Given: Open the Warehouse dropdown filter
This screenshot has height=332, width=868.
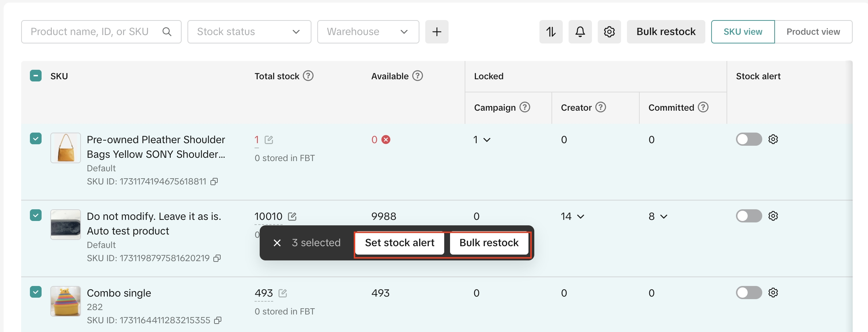Looking at the screenshot, I should pos(368,32).
